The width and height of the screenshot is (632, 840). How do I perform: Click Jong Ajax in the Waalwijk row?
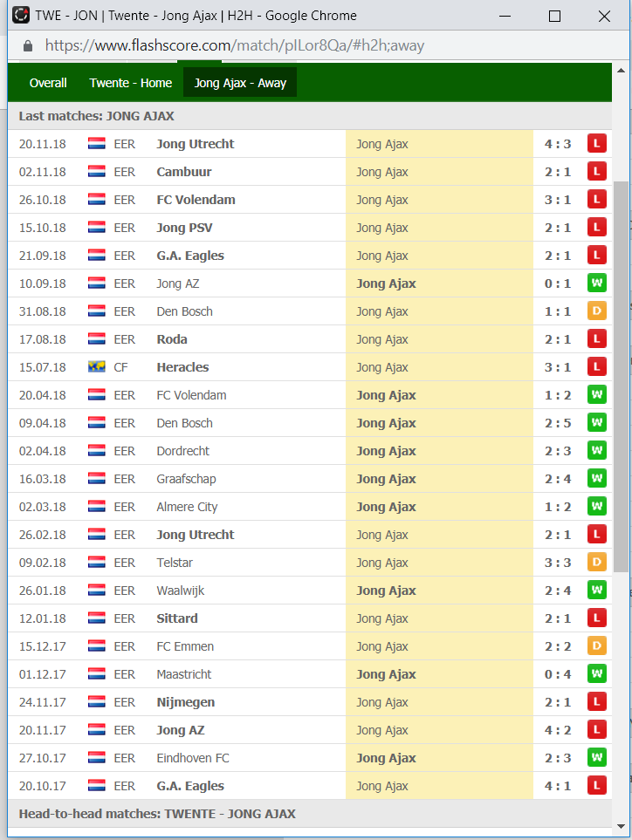[386, 591]
